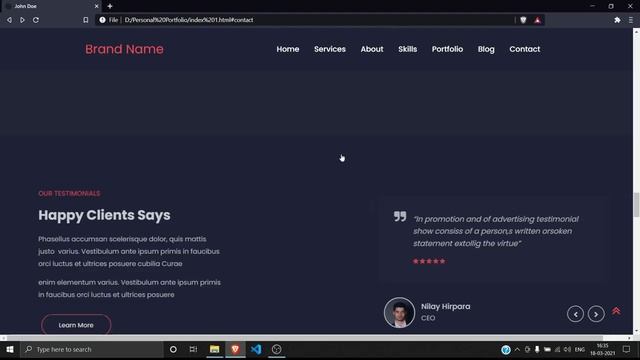Click the Type here to search box
The height and width of the screenshot is (360, 640).
[92, 349]
